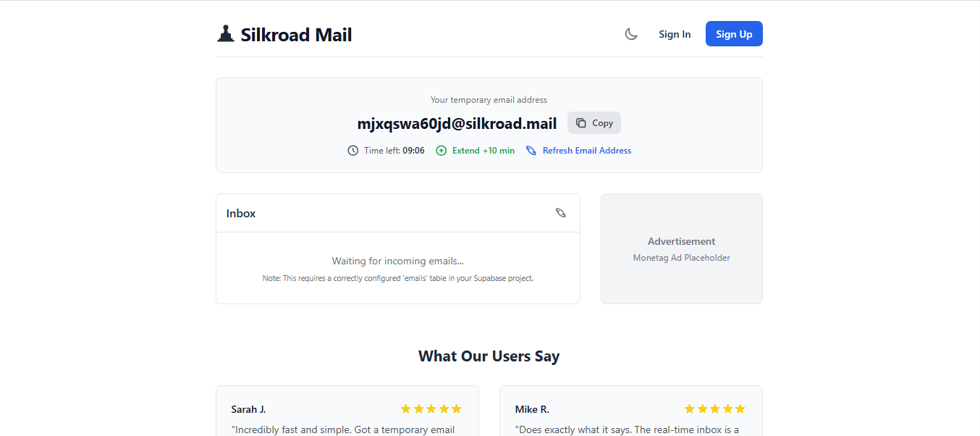980x436 pixels.
Task: Click the green plus icon next to Extend
Action: 441,150
